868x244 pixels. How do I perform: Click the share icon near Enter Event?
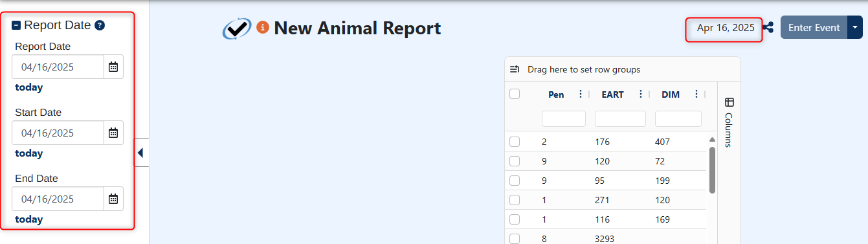[768, 28]
